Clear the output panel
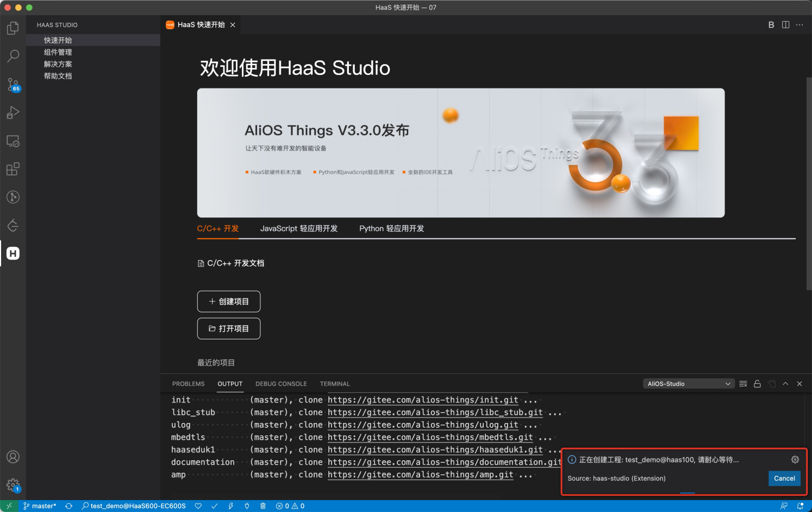This screenshot has height=512, width=812. [x=743, y=384]
